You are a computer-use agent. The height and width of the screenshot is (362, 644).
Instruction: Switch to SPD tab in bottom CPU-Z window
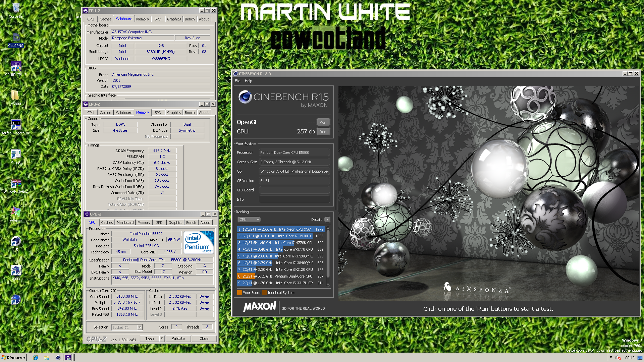159,223
